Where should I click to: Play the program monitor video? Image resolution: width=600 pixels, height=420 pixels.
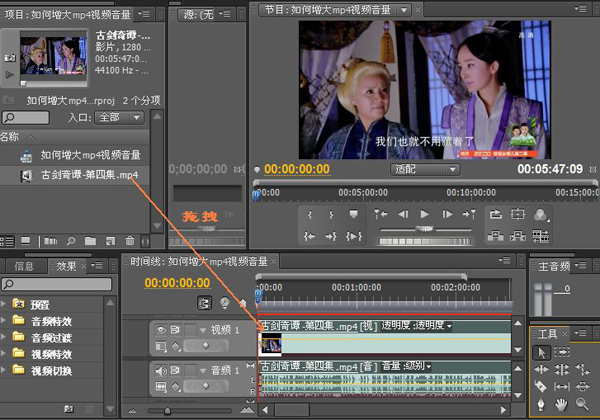(x=424, y=214)
